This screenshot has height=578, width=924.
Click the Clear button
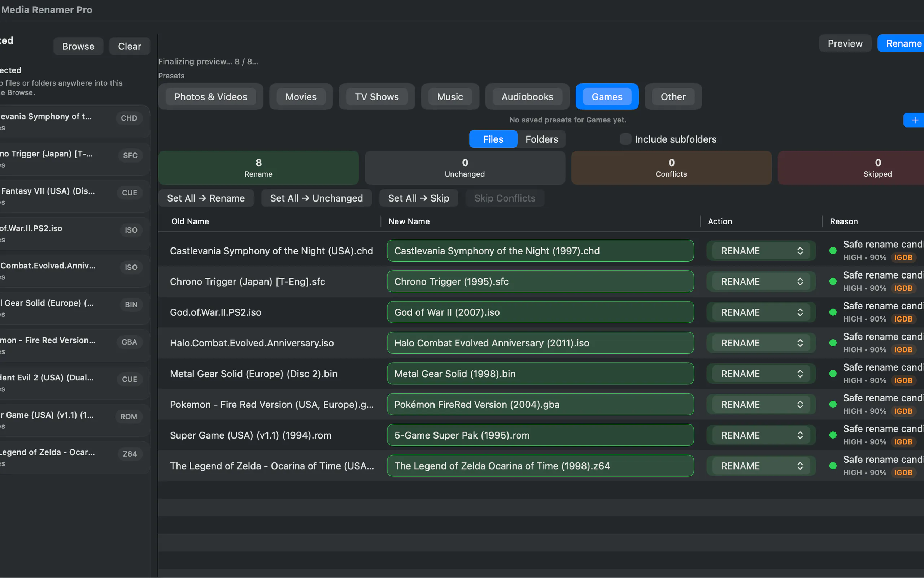point(130,46)
